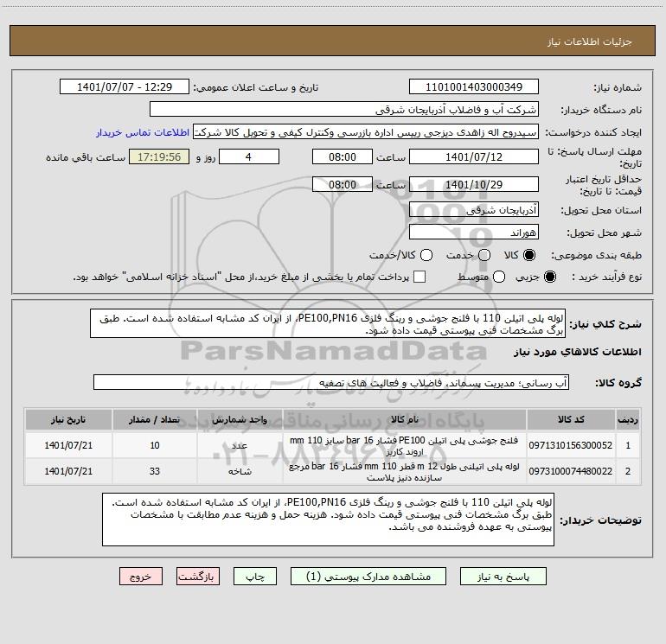Screen dimensions: 666x644
Task: Click the response deadline time 08:00 field
Action: point(343,157)
